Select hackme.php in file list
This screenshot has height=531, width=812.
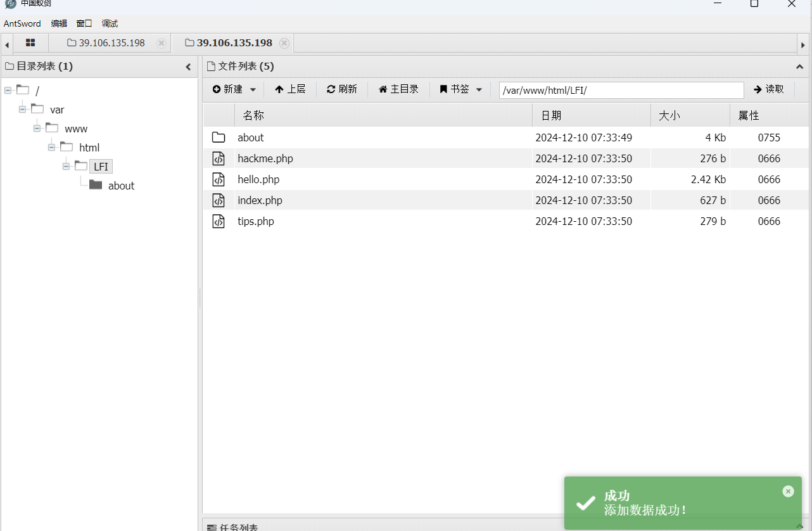pos(265,158)
